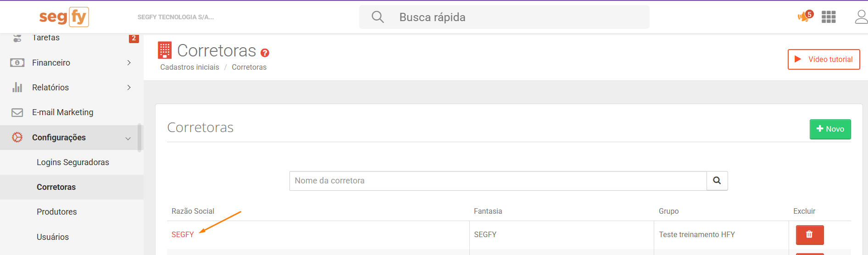The image size is (868, 255).
Task: Delete the SEGFY row with trash icon
Action: [x=810, y=235]
